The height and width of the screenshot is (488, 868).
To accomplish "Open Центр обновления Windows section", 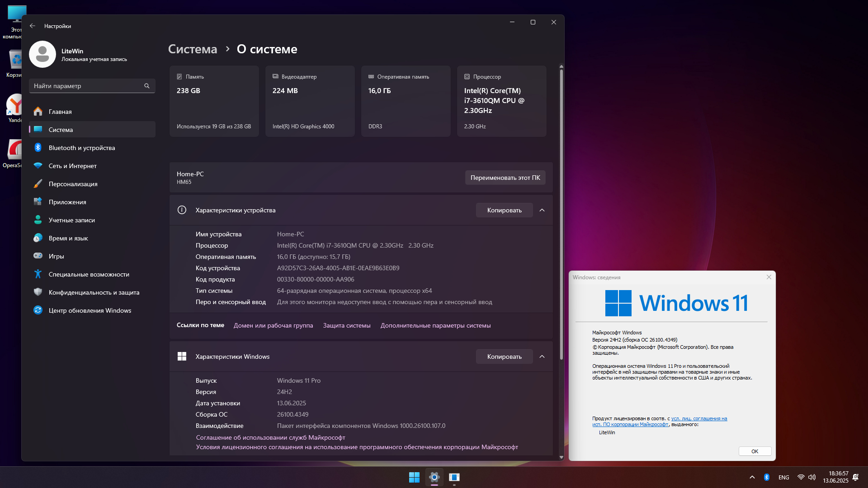I will pyautogui.click(x=90, y=310).
